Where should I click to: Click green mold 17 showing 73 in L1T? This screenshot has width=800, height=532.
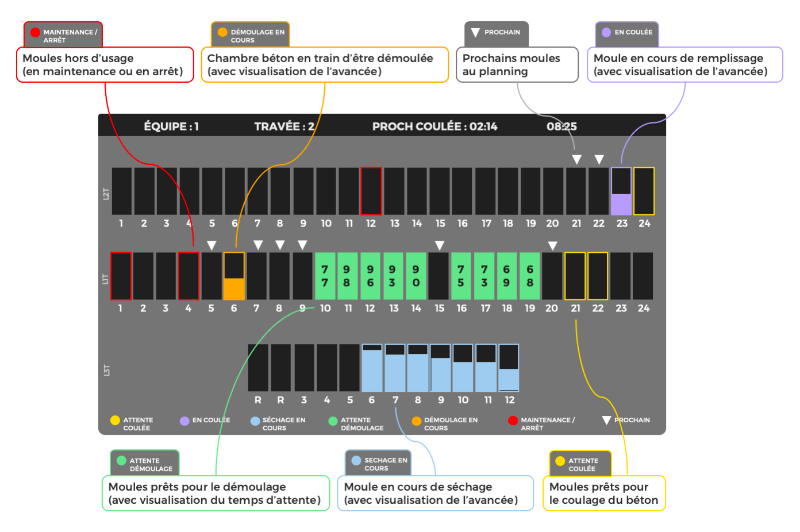[484, 276]
